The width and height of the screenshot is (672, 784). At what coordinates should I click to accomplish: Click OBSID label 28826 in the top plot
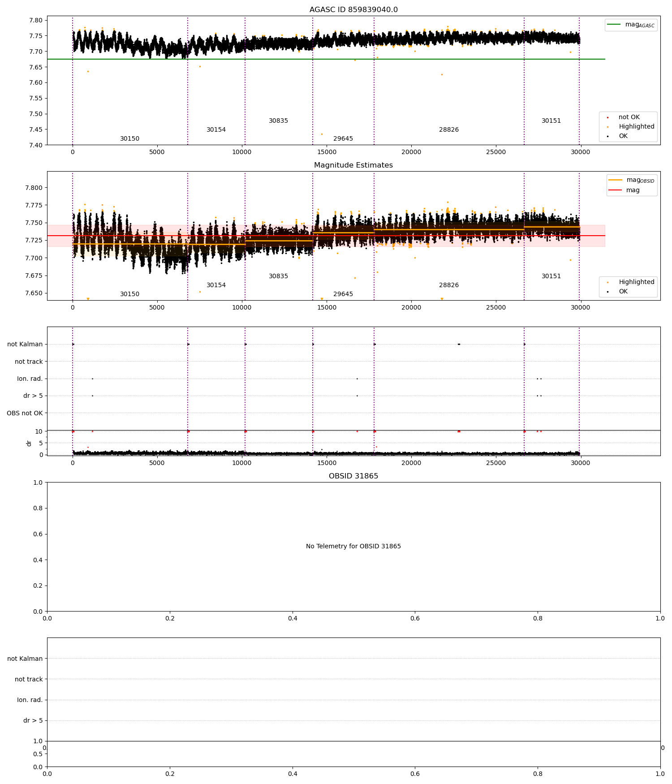coord(448,130)
